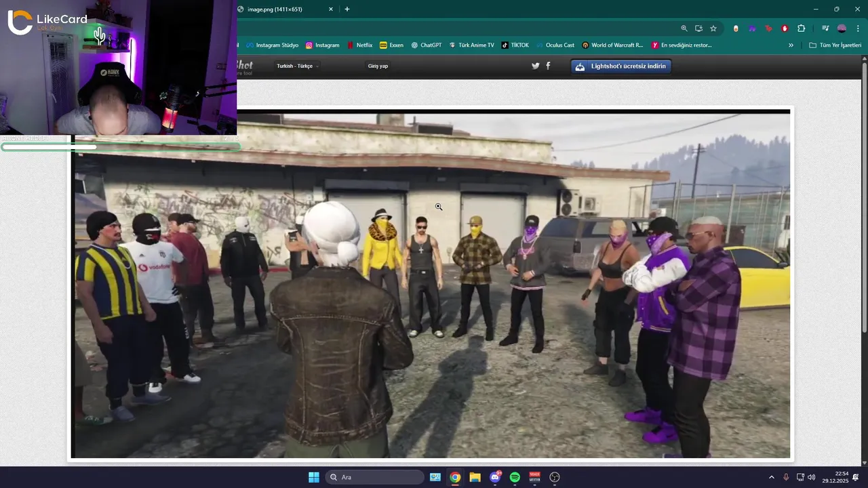This screenshot has width=868, height=488.
Task: Click the install/cast screen icon in address bar
Action: click(x=698, y=28)
